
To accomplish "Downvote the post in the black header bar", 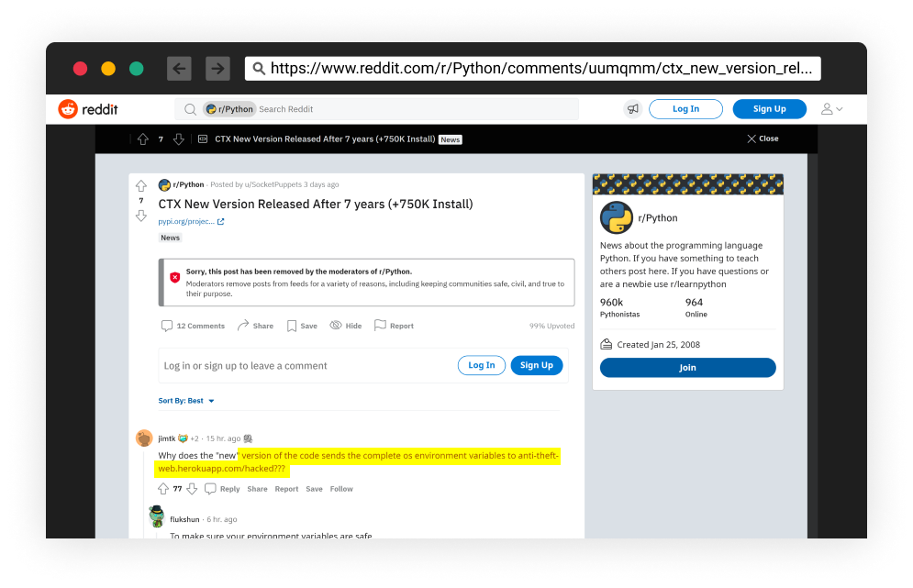I will tap(179, 139).
